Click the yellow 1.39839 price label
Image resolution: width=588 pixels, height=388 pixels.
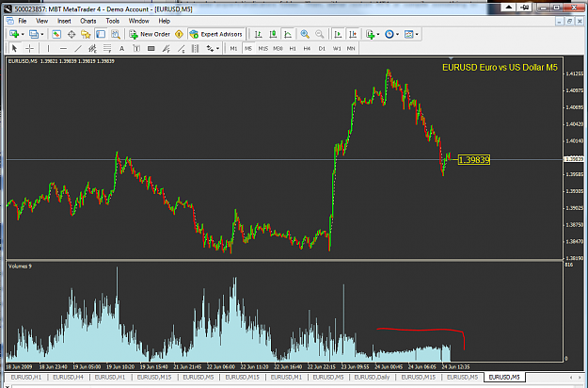coord(474,160)
